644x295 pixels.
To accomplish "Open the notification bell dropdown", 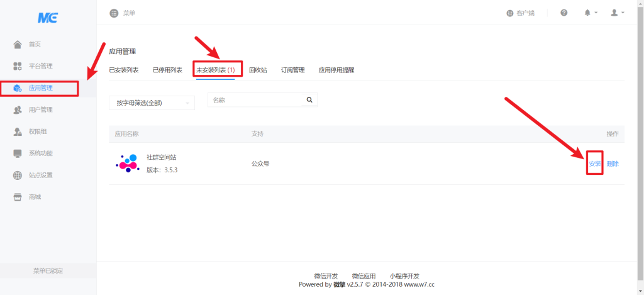I will click(x=591, y=13).
